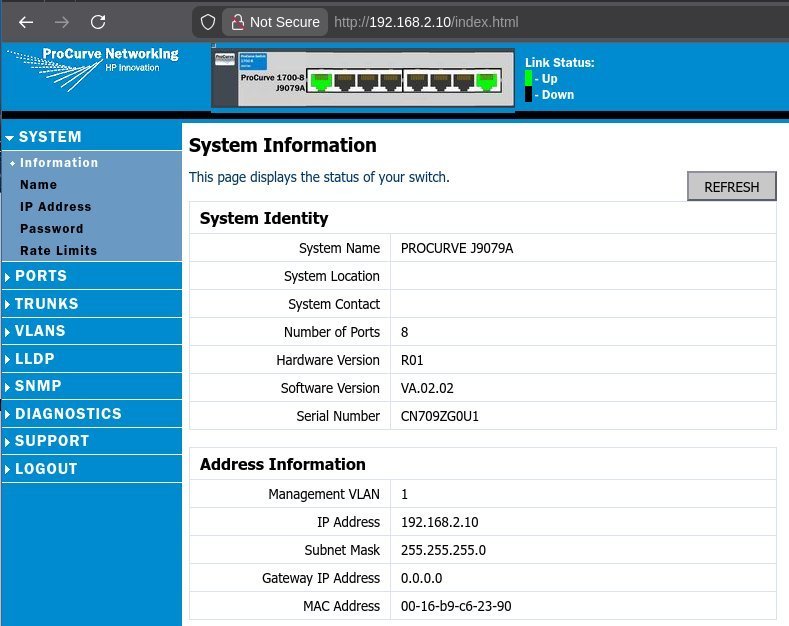789x626 pixels.
Task: Expand the TRUNKS menu section
Action: point(46,304)
